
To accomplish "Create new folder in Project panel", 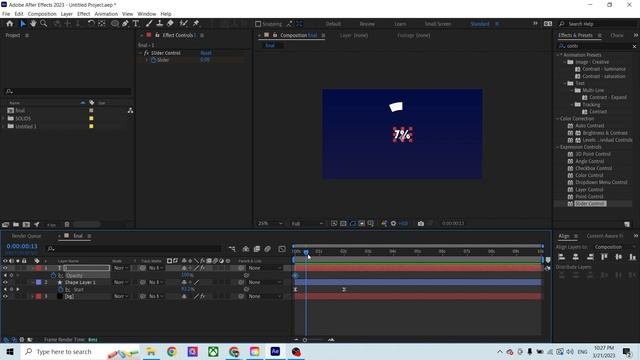I will pyautogui.click(x=16, y=224).
